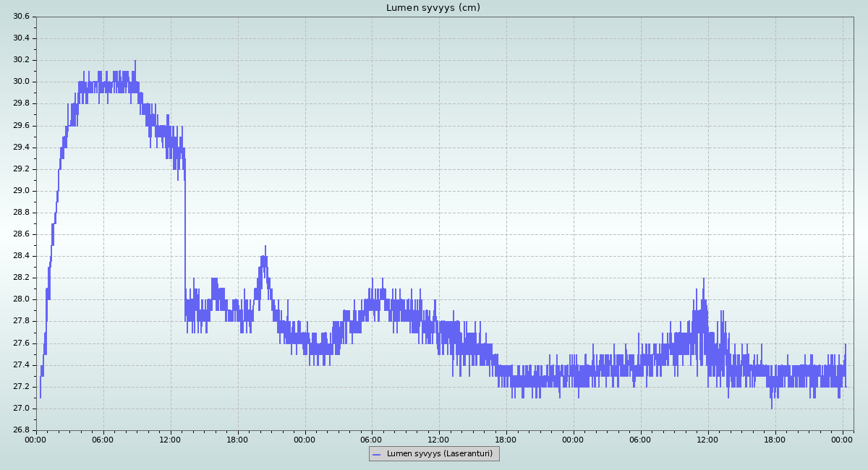Click the blue line swatch in the legend

coord(376,454)
